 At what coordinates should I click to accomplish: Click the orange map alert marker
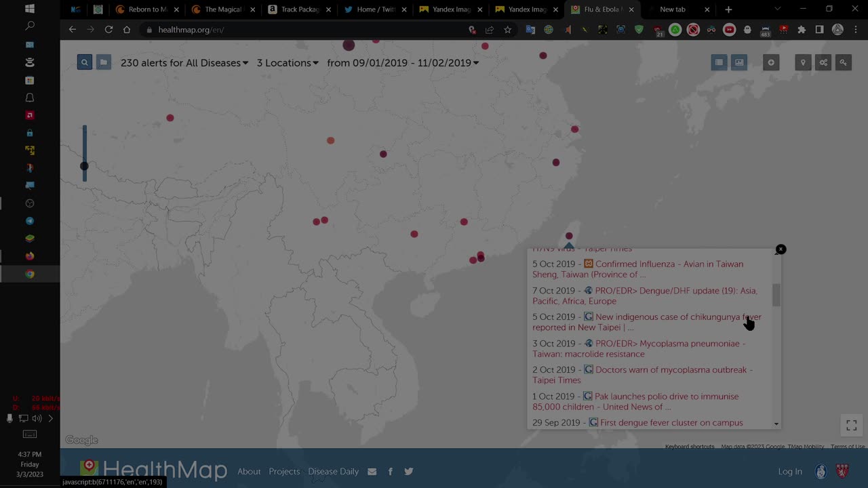tap(331, 140)
